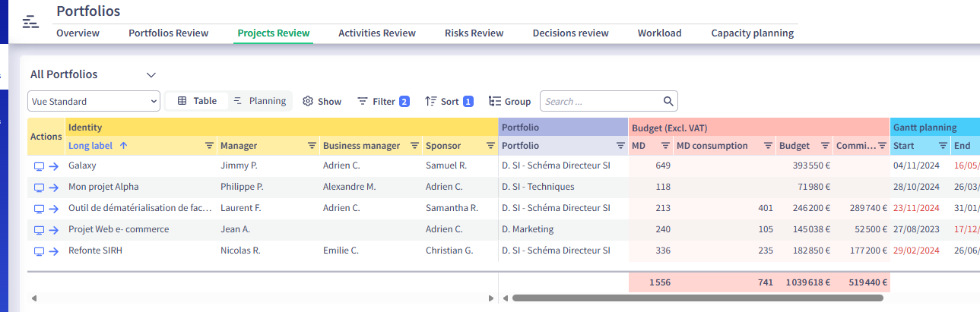The width and height of the screenshot is (980, 312).
Task: Open filter icon on Sponsor column
Action: point(490,146)
